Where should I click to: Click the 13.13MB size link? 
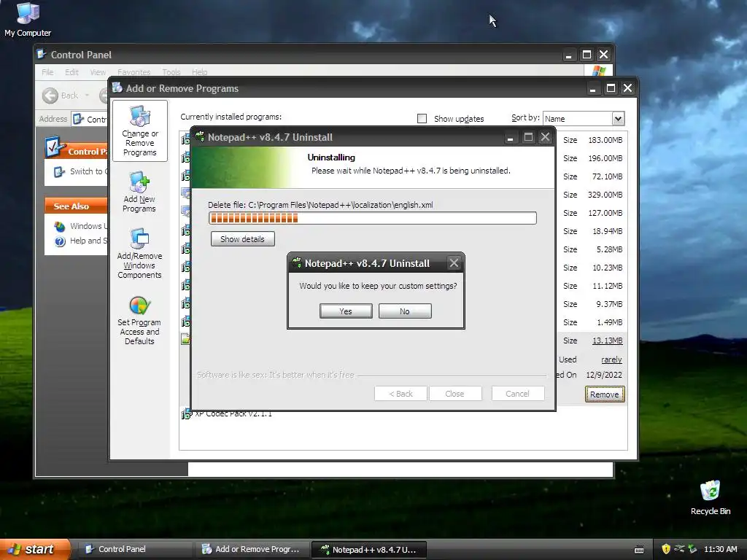[x=607, y=341]
